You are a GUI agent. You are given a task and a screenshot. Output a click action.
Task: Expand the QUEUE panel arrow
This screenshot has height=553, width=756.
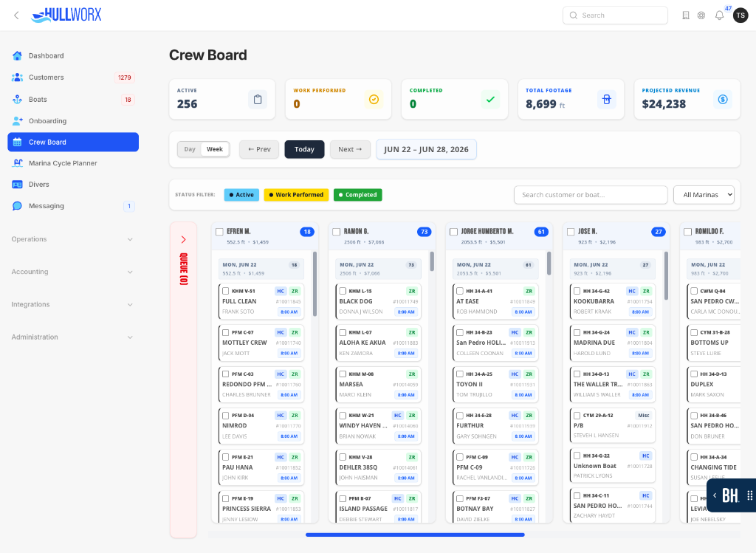183,240
